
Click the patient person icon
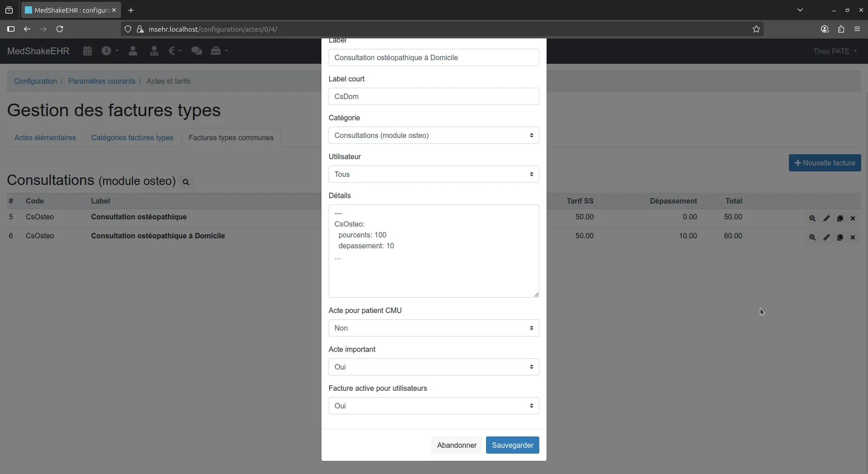point(133,51)
